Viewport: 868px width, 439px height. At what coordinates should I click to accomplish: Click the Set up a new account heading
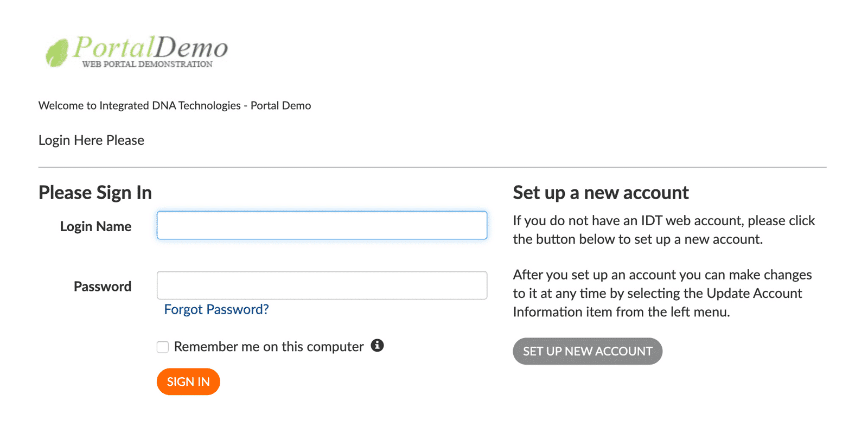point(600,193)
